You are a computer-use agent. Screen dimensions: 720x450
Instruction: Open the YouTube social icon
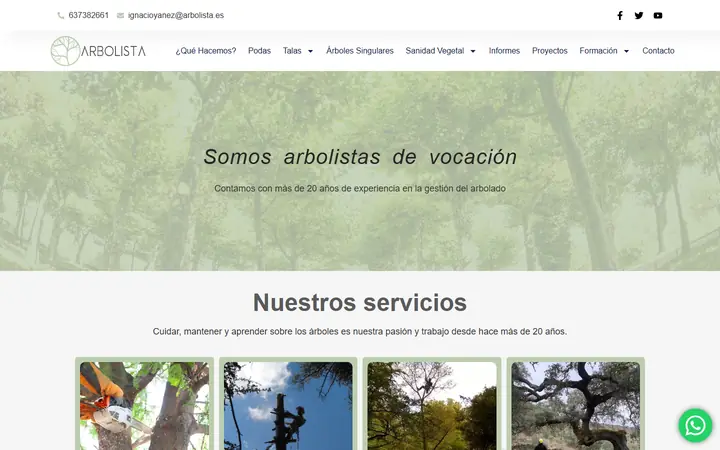658,16
